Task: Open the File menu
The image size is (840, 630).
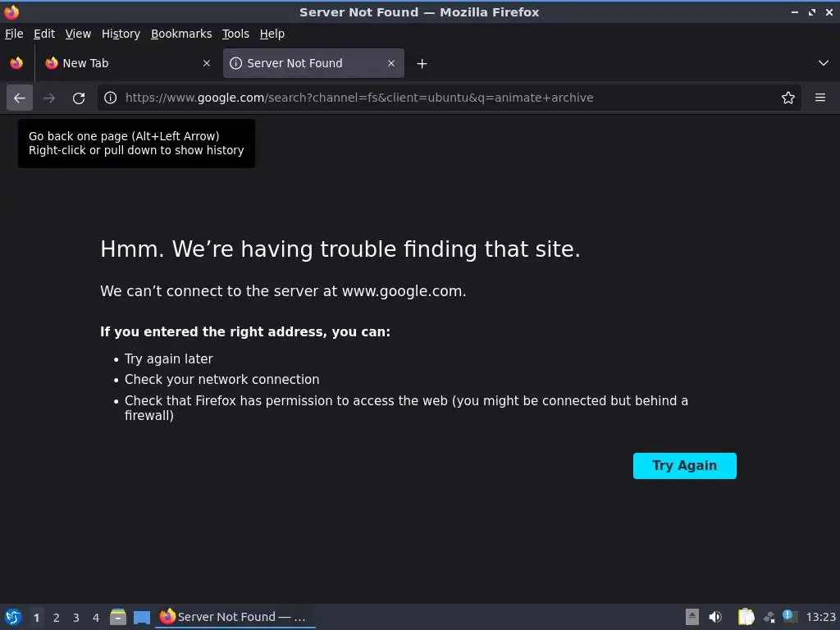Action: [x=14, y=34]
